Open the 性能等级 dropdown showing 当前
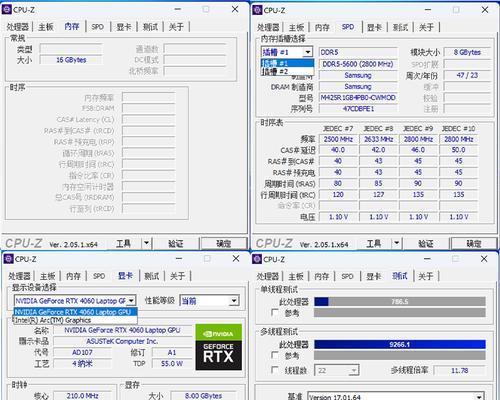This screenshot has height=400, width=500. coord(209,301)
